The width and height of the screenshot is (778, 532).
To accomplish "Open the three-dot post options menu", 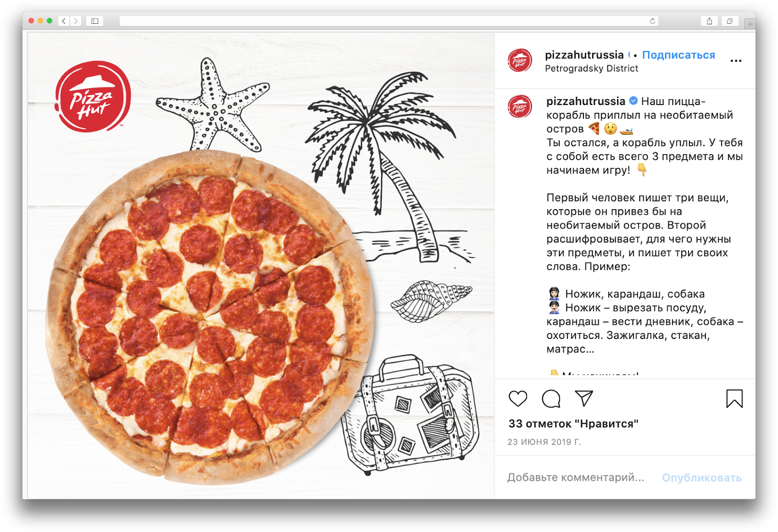I will click(x=736, y=61).
